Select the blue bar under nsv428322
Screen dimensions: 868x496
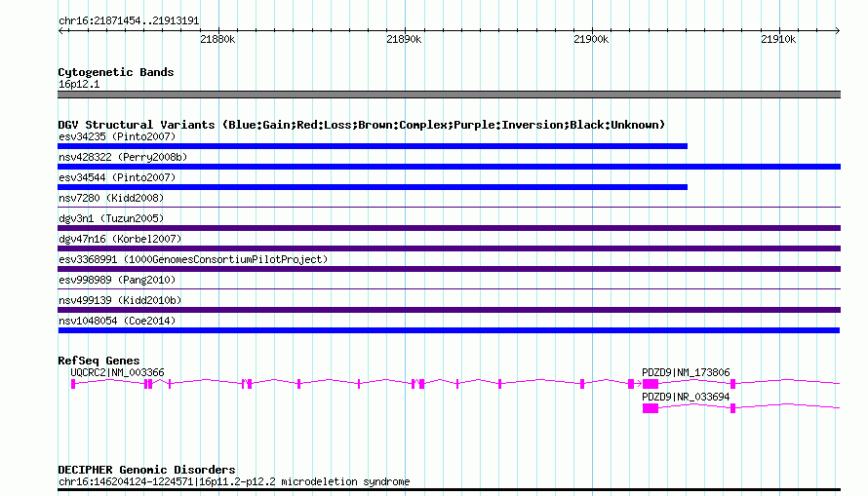[x=449, y=167]
